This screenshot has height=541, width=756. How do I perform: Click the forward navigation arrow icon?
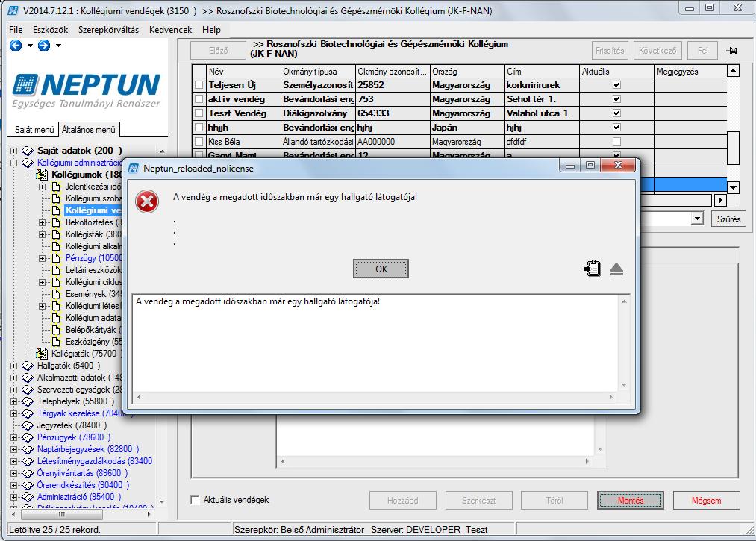pyautogui.click(x=44, y=46)
